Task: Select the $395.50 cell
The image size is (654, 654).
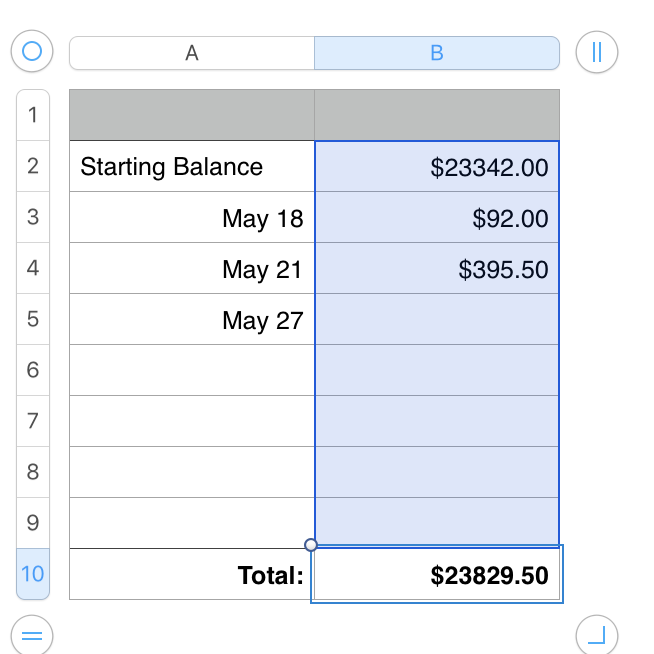Action: click(436, 269)
